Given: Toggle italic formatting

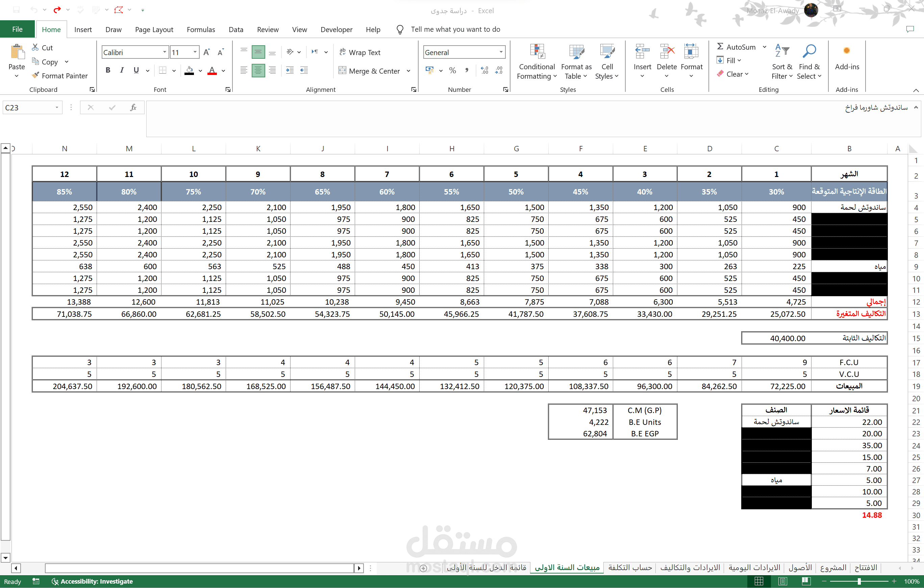Looking at the screenshot, I should point(122,70).
